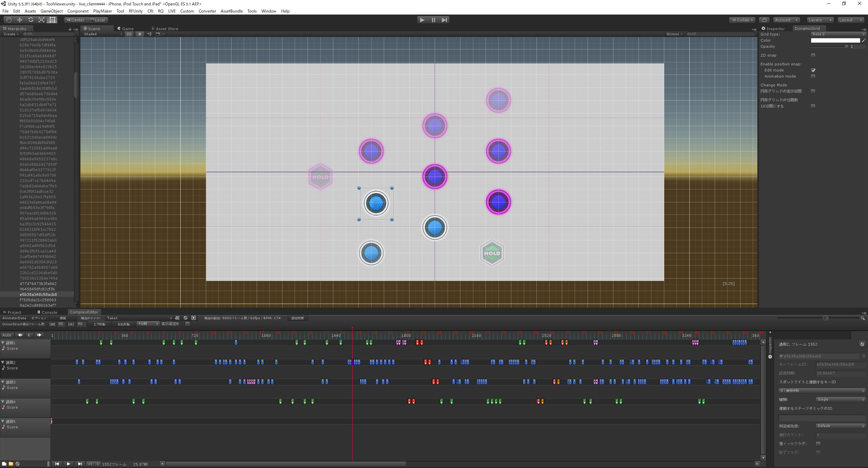Open the Layers dropdown
Screen dimensions: 868x468
coord(820,20)
